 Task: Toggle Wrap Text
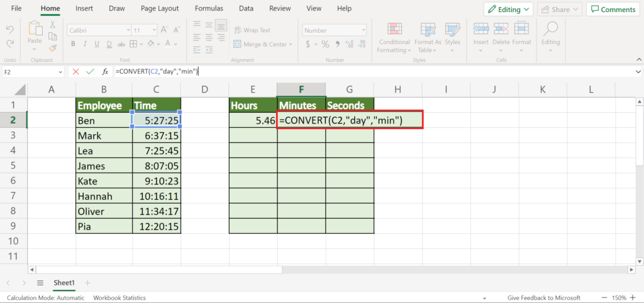click(252, 30)
